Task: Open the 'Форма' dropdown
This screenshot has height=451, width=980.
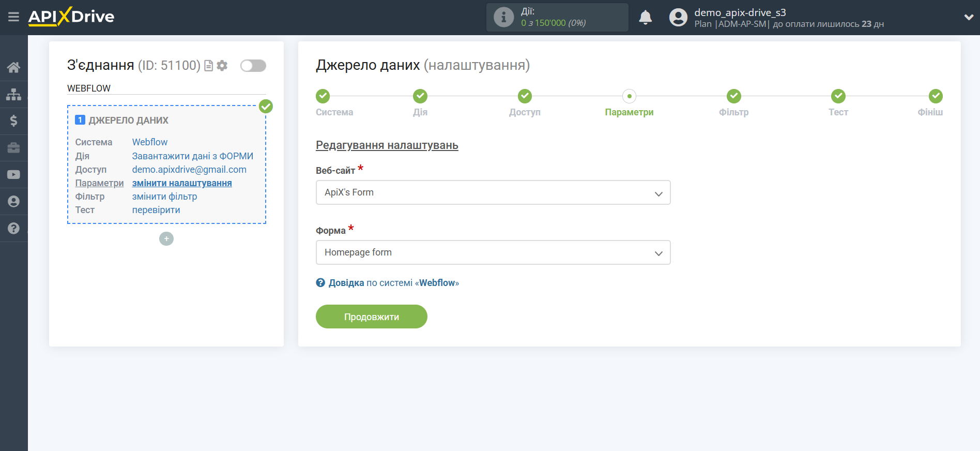Action: 493,252
